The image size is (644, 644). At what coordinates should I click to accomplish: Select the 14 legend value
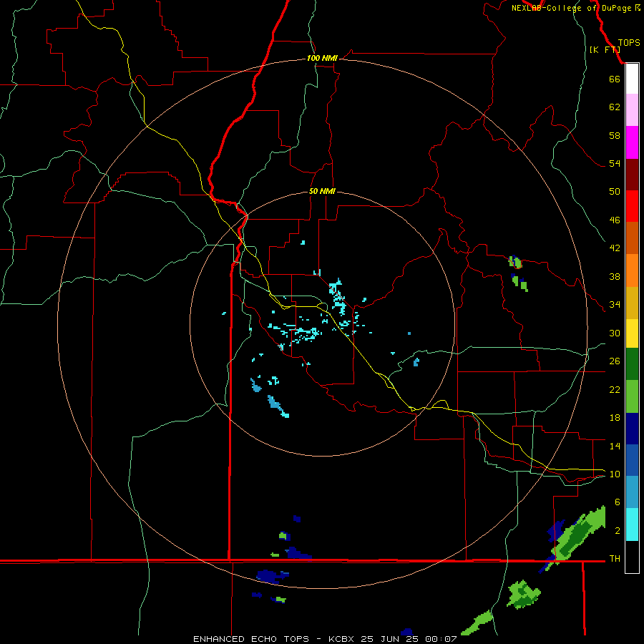click(615, 446)
